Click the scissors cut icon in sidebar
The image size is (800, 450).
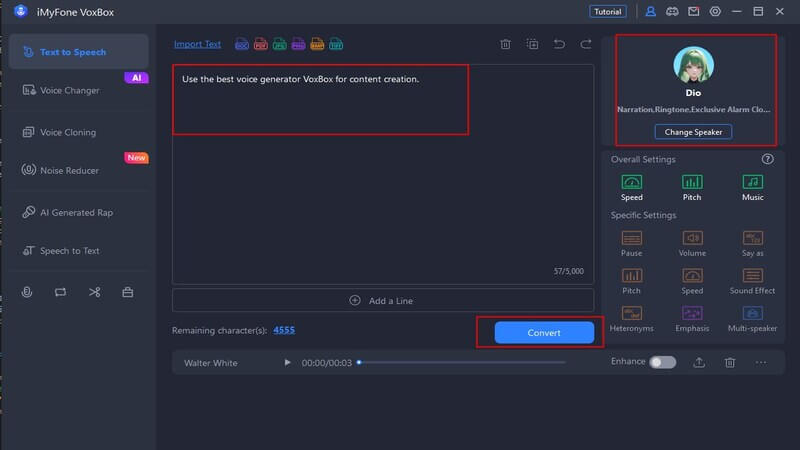94,292
